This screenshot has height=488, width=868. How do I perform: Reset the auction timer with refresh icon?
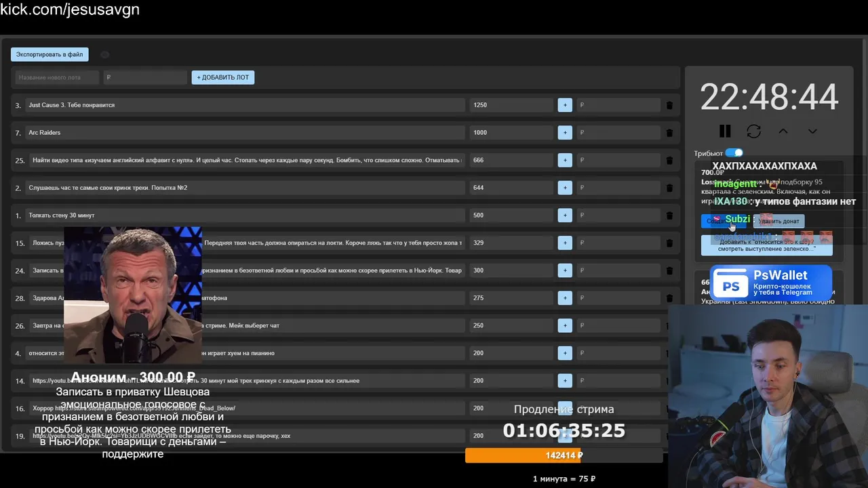(753, 131)
